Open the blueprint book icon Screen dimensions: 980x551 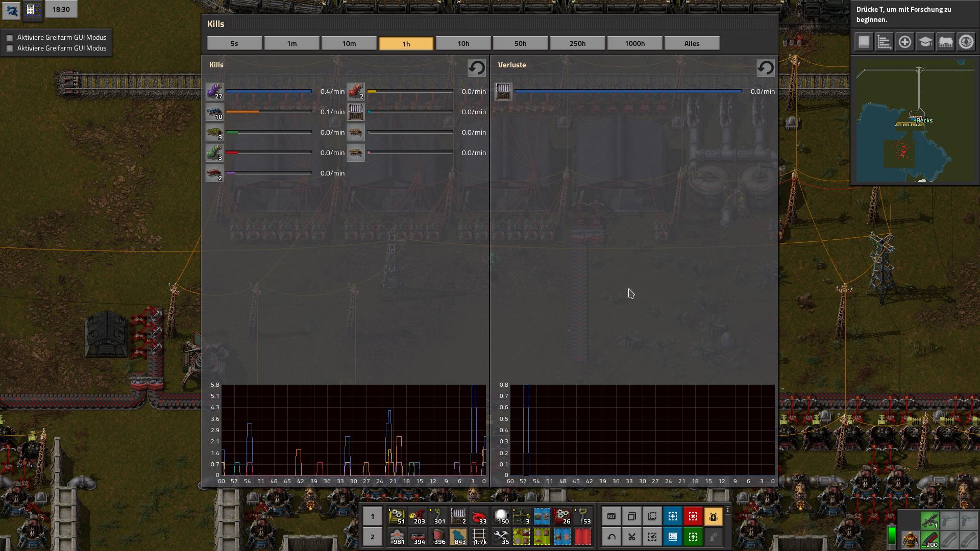(x=864, y=42)
